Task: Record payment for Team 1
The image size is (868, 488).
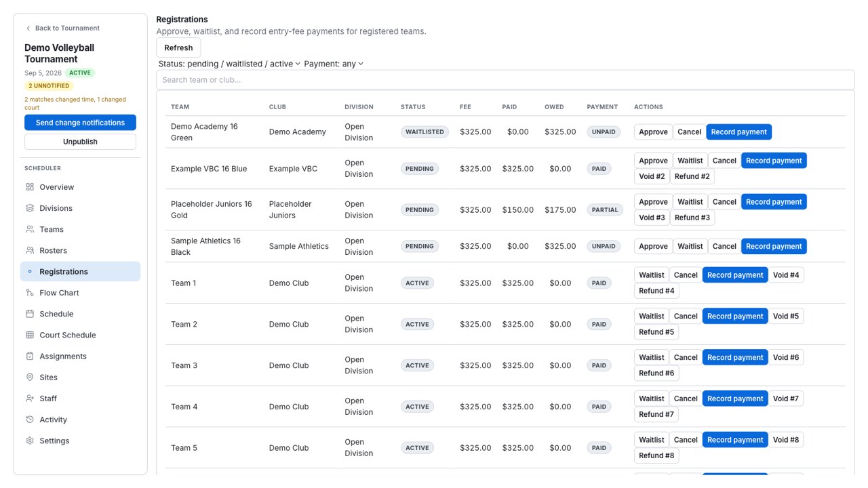Action: [x=735, y=275]
